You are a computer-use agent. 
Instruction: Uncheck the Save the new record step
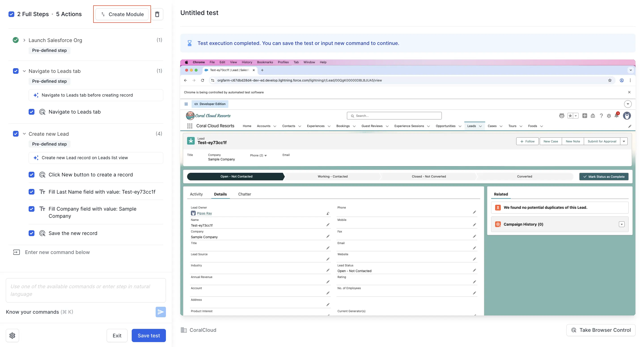tap(32, 233)
